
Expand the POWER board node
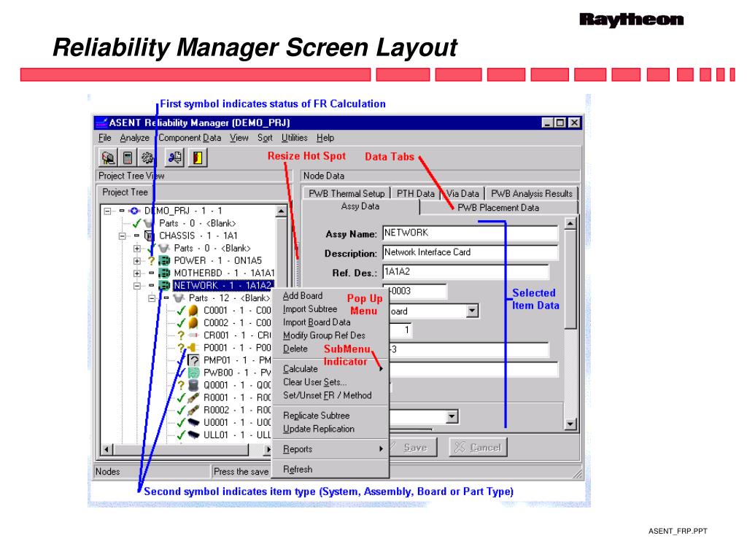pos(137,261)
